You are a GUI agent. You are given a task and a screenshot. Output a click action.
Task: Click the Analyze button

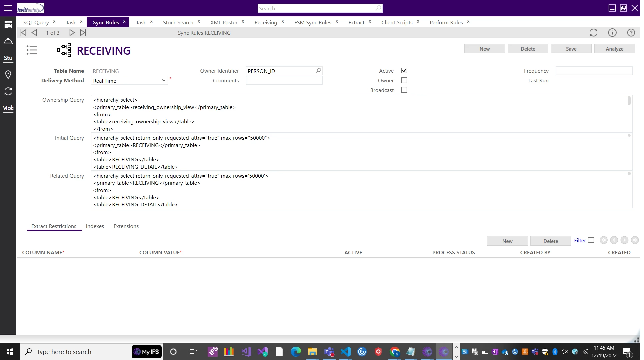614,49
